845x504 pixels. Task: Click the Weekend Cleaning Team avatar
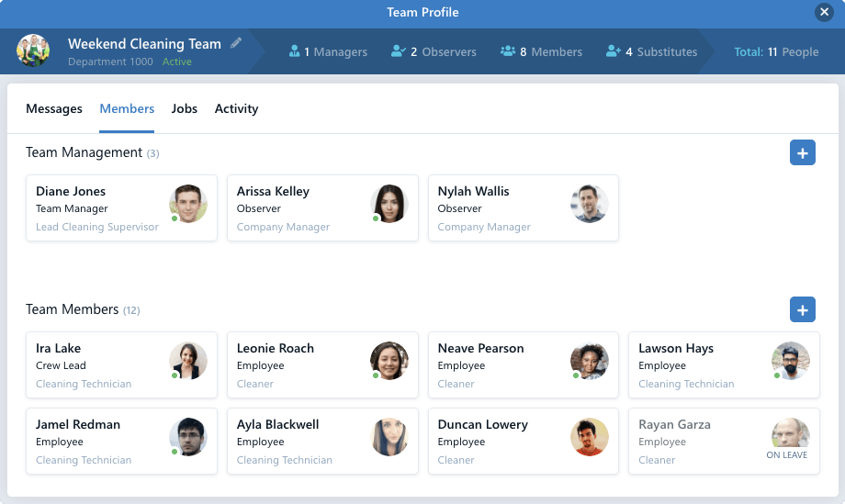point(33,51)
